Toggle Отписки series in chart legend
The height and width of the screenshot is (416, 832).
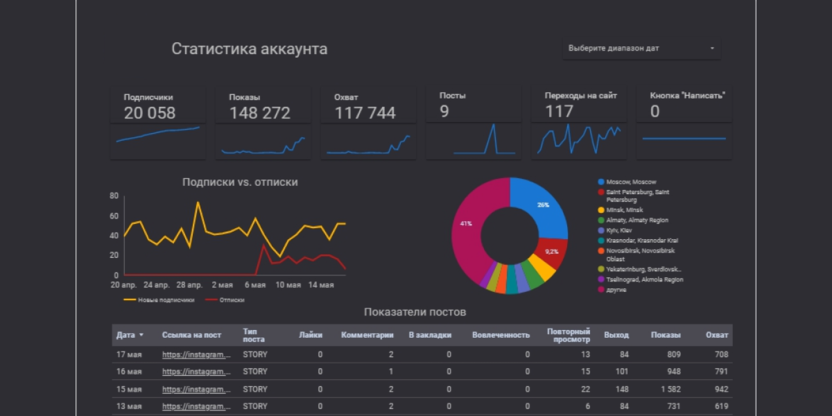[x=226, y=299]
